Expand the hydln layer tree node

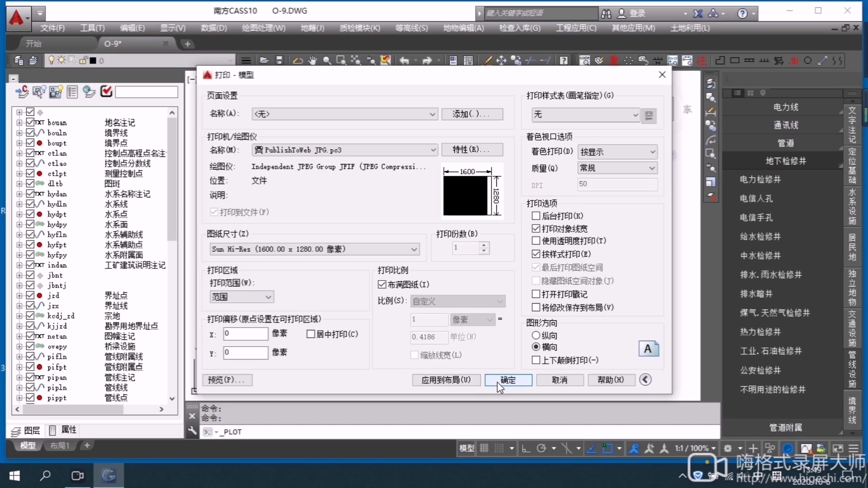[x=19, y=204]
